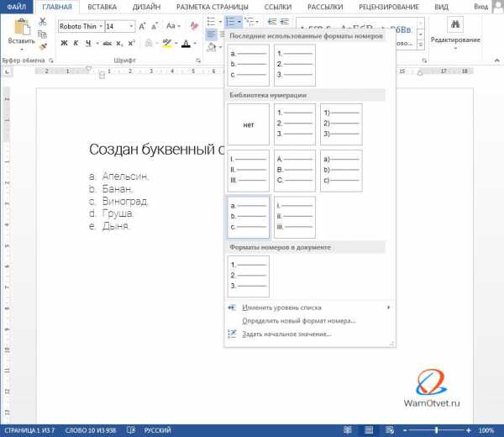Switch to read mode view icon in status bar

[348, 430]
